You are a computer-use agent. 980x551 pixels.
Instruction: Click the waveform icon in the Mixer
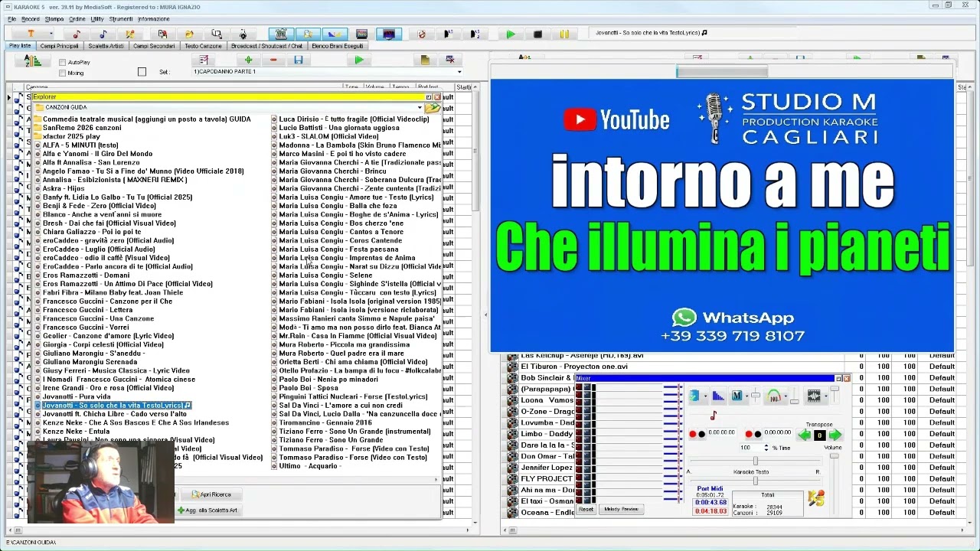tap(813, 396)
